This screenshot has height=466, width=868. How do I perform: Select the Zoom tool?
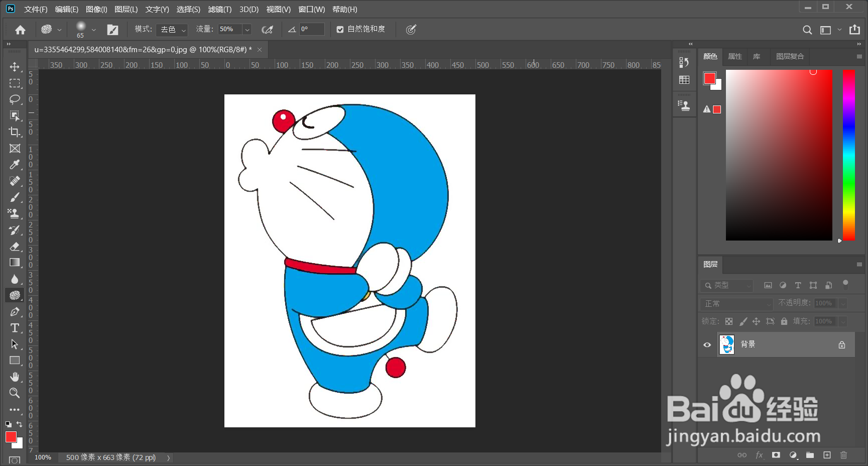[15, 394]
